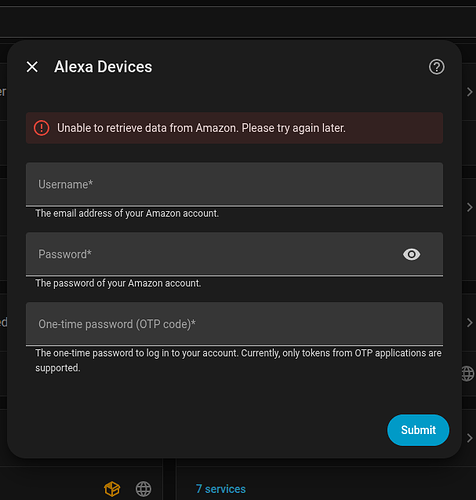Click the orange cube icon below the dialog
The image size is (476, 500).
pyautogui.click(x=112, y=489)
